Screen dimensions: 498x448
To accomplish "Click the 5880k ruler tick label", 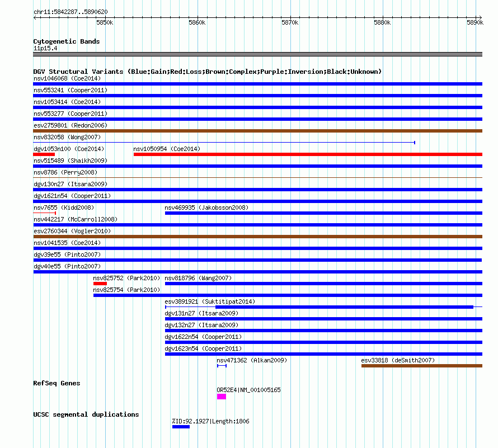I will 382,22.
